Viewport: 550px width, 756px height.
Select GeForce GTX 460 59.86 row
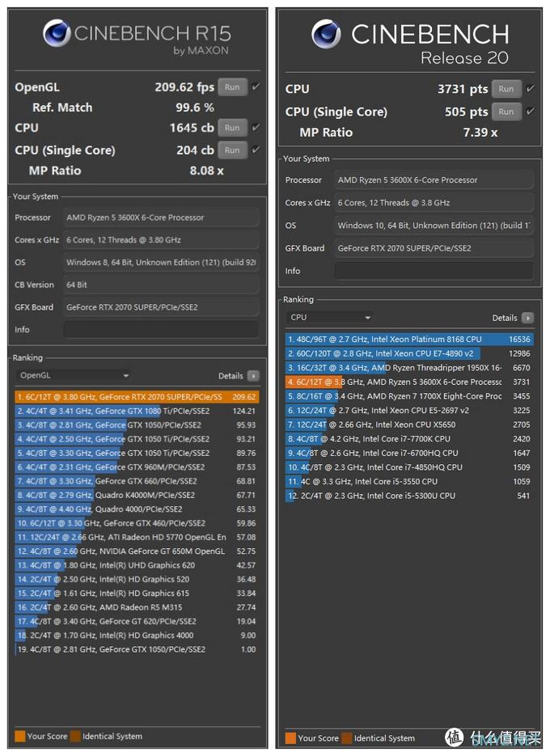137,523
